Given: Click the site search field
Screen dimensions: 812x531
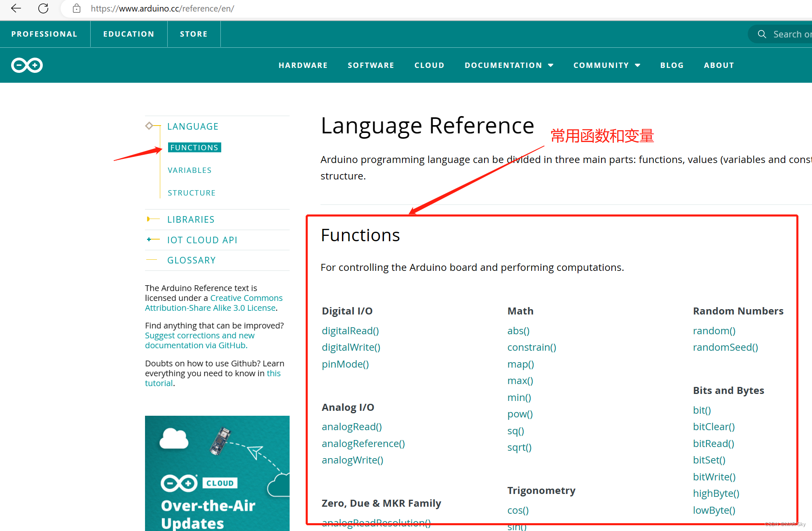Looking at the screenshot, I should point(780,34).
